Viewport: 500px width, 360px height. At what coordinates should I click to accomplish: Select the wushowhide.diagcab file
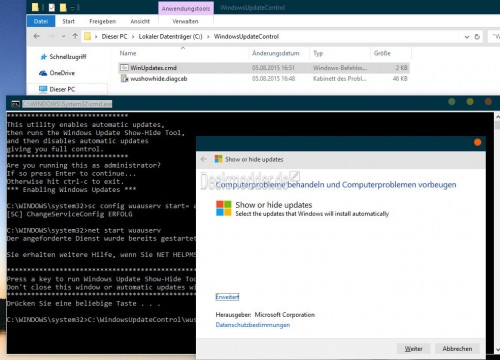[264, 79]
